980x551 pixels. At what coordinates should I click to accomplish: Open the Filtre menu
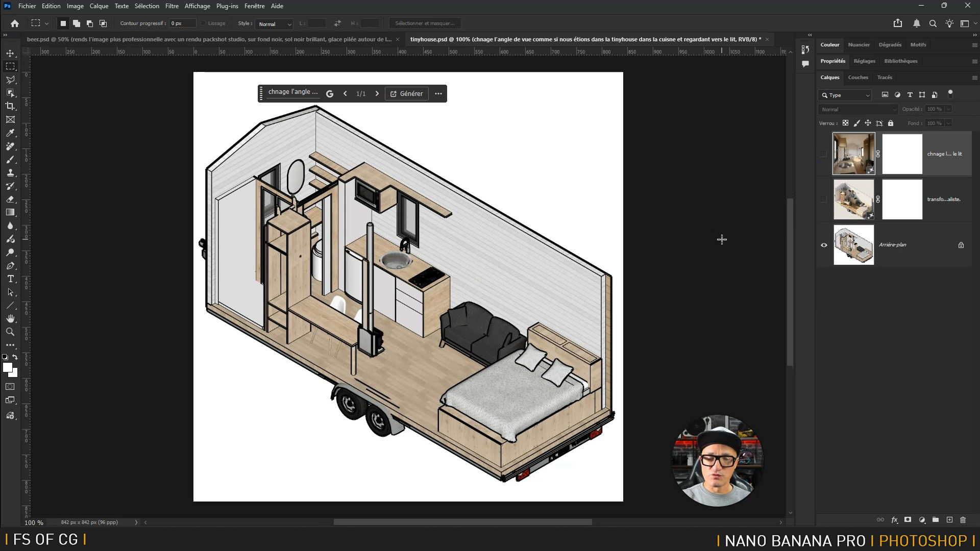171,6
